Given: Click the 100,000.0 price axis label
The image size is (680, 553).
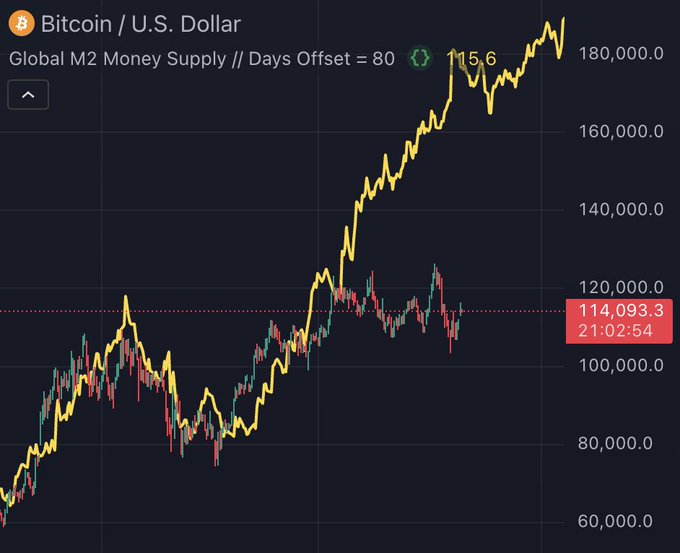Looking at the screenshot, I should pos(621,365).
